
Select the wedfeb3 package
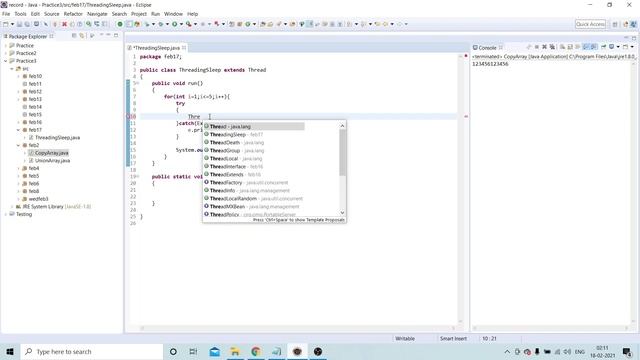[38, 199]
